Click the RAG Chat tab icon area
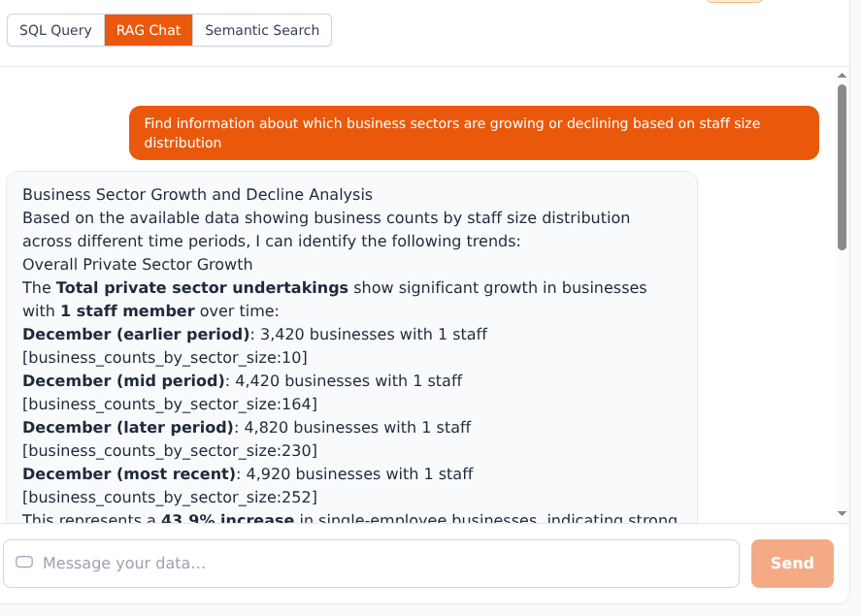The image size is (861, 616). (148, 30)
